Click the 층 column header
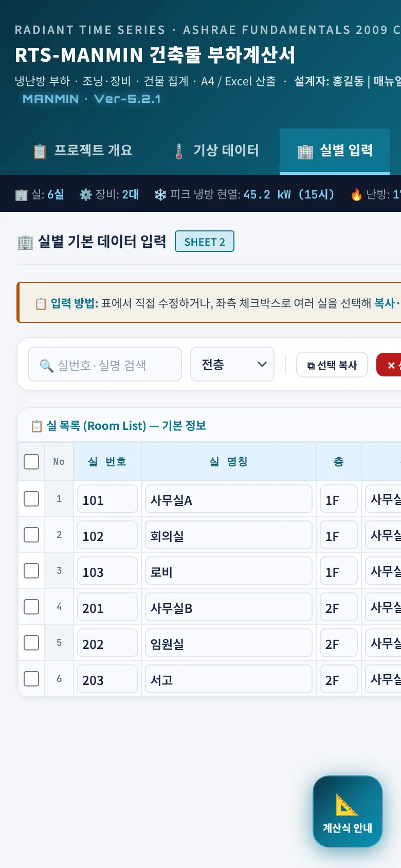The height and width of the screenshot is (868, 401). [x=339, y=462]
